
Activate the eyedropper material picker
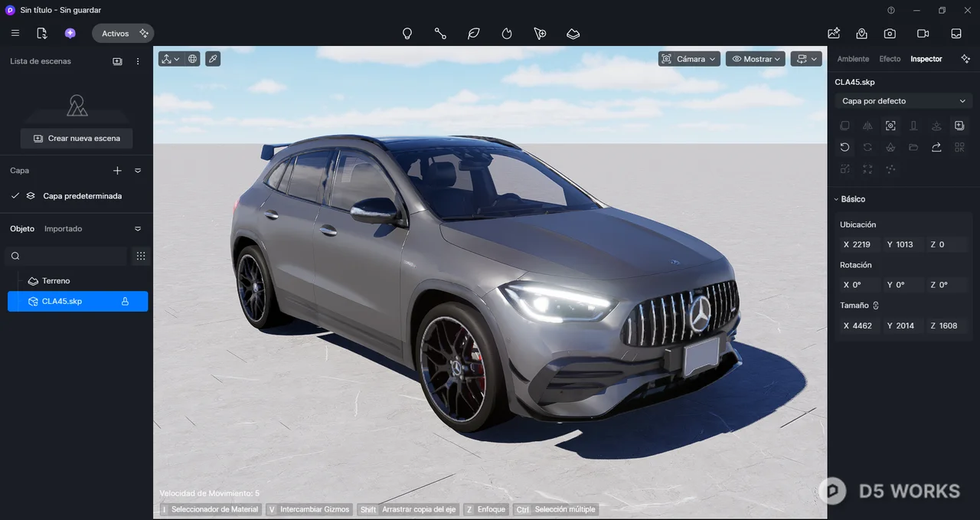[x=213, y=59]
